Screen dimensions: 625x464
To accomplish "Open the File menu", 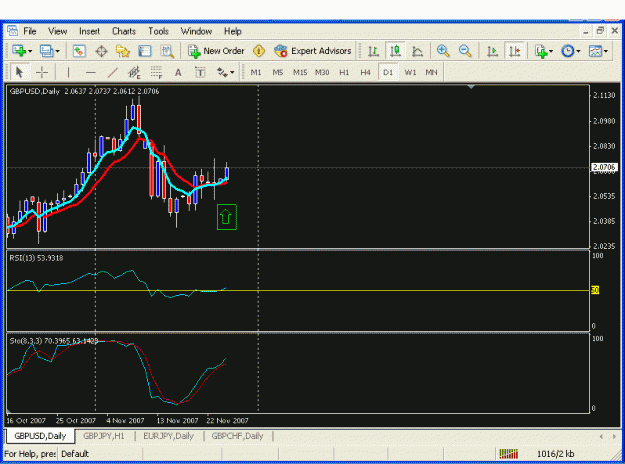I will coord(29,31).
